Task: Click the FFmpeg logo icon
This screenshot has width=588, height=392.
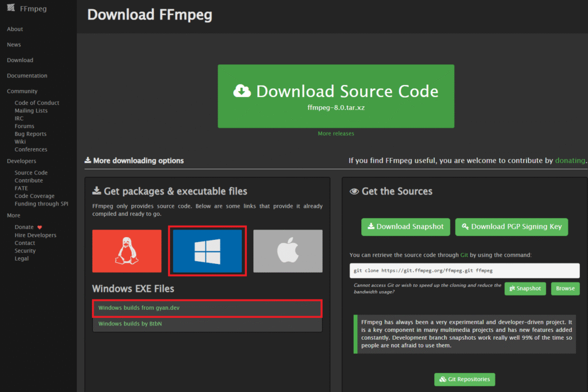Action: pyautogui.click(x=11, y=8)
